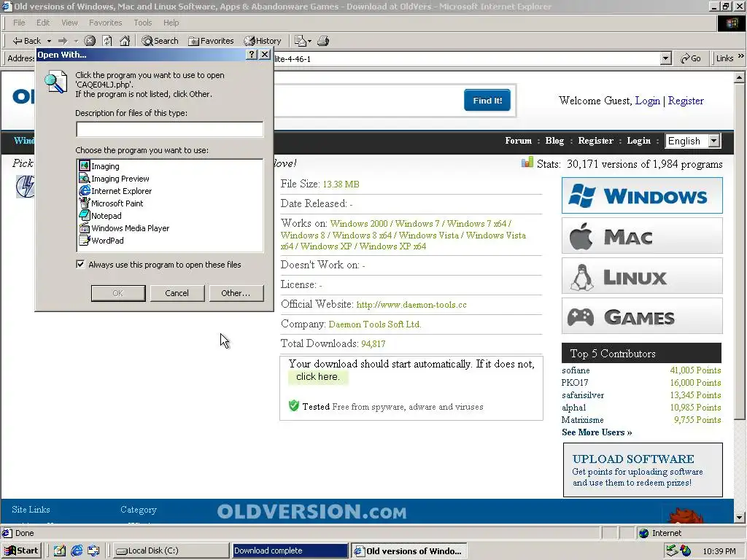Screen dimensions: 747x560
Task: Open the Favorites toolbar button
Action: (x=211, y=41)
